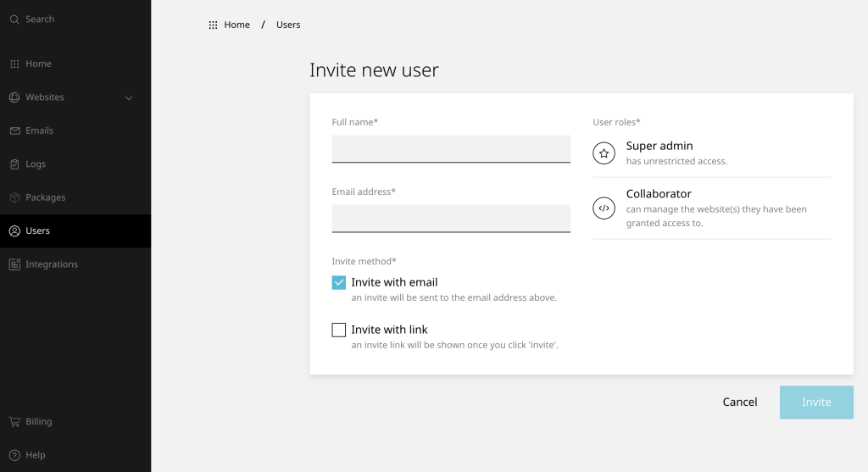868x472 pixels.
Task: Click the Cancel button
Action: (x=739, y=403)
